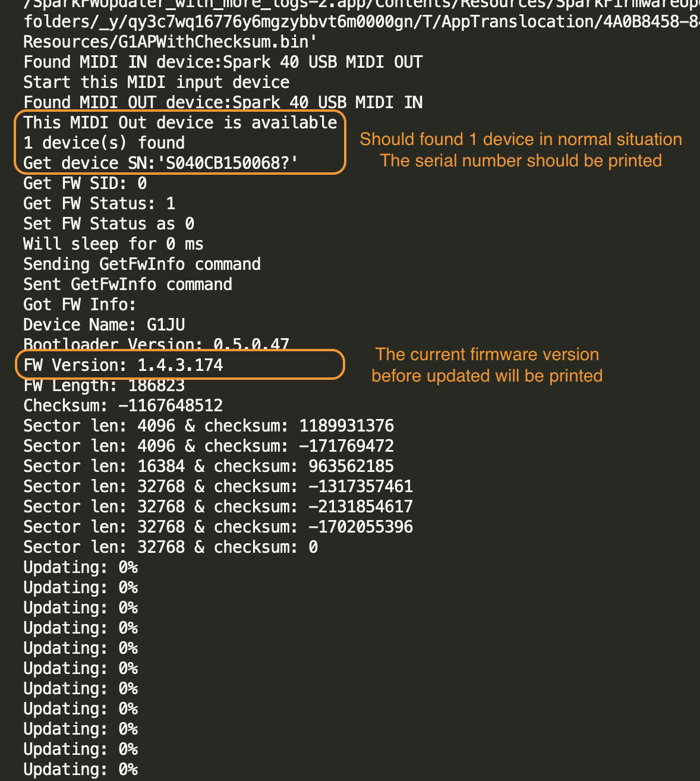This screenshot has width=700, height=781.
Task: Click the 'FW Version: 1.4.3.174' line
Action: (x=124, y=365)
